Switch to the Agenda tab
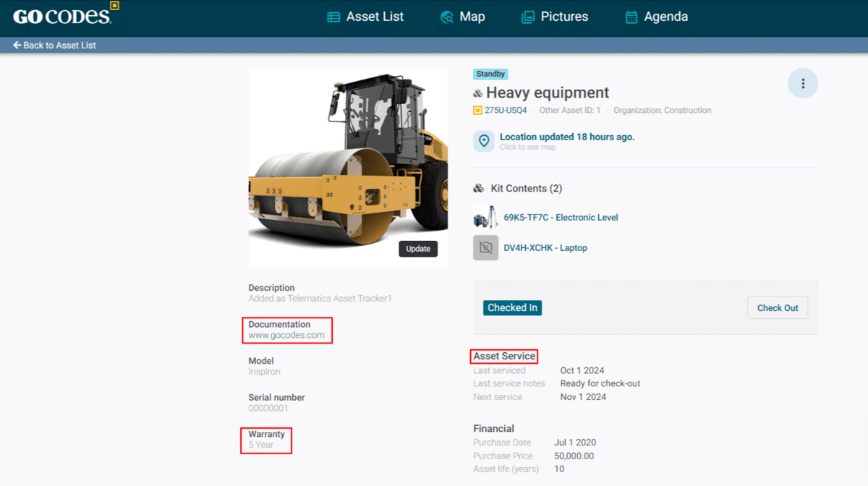The image size is (868, 486). (665, 17)
